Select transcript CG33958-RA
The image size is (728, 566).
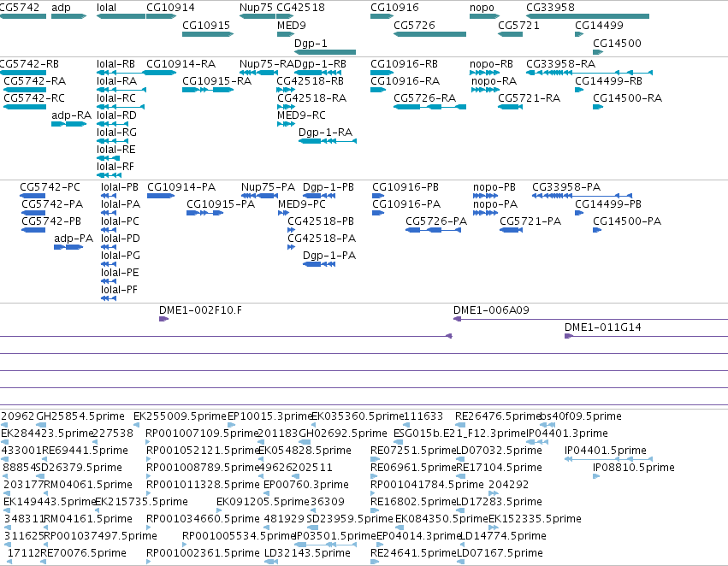pos(589,73)
